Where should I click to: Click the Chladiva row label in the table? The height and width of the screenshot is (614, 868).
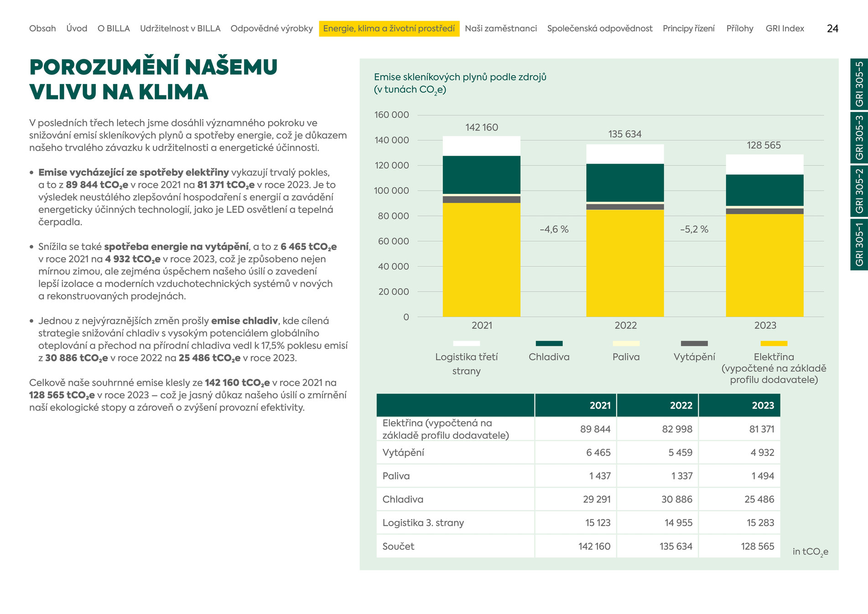point(403,500)
